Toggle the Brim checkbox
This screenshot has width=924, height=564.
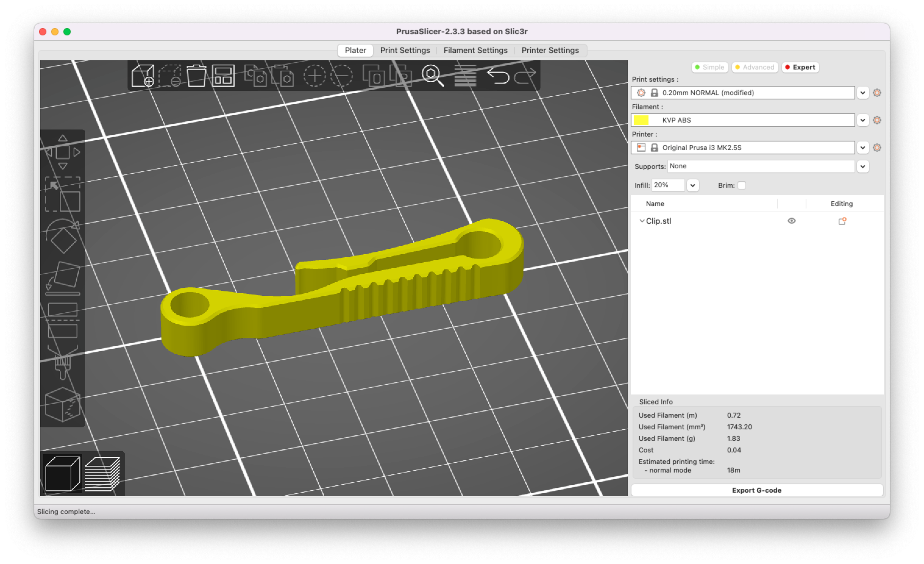pyautogui.click(x=741, y=185)
